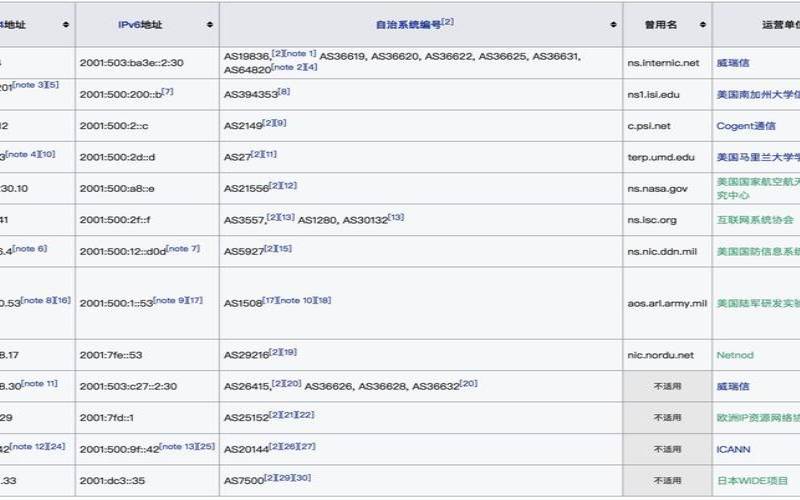Open [note 7] after 2001:500:12::d0d

tap(183, 248)
